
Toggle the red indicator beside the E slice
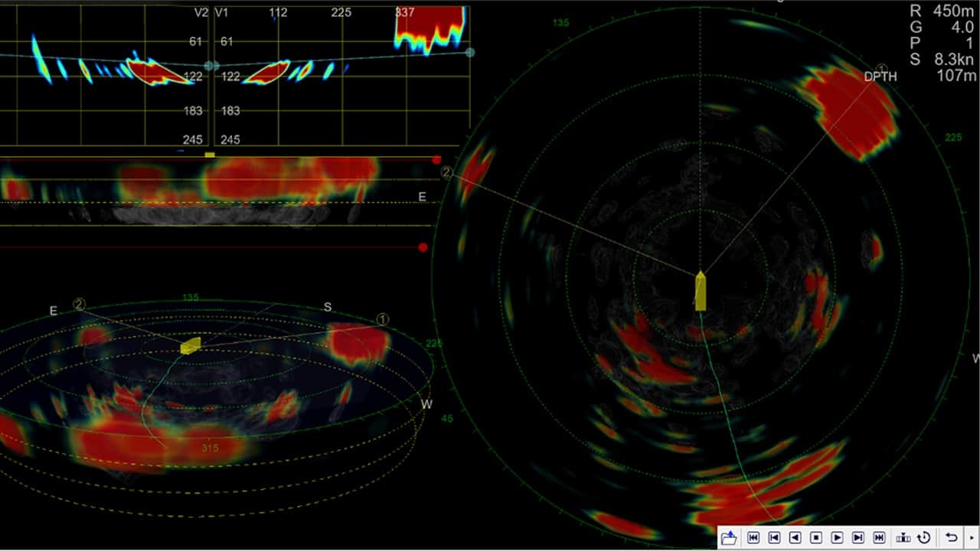point(437,160)
